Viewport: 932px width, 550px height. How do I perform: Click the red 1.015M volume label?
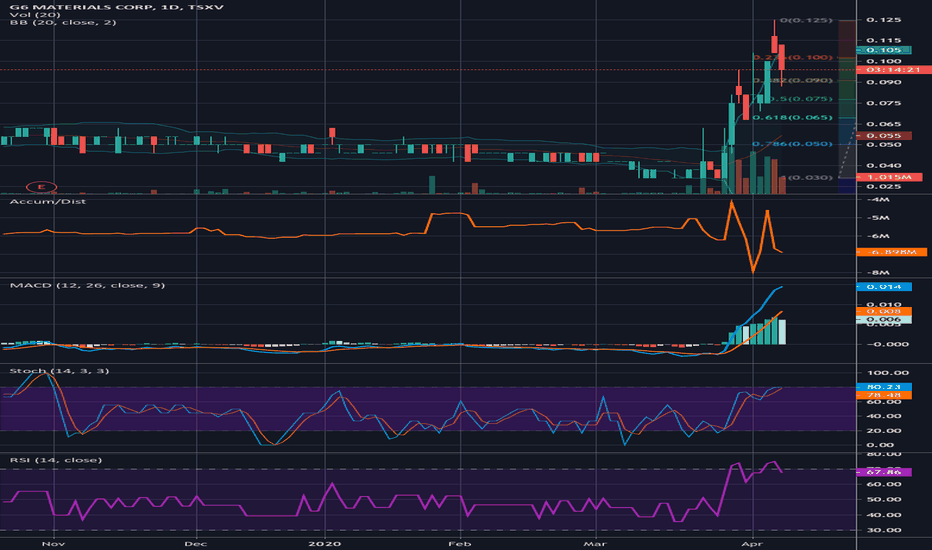pyautogui.click(x=889, y=177)
